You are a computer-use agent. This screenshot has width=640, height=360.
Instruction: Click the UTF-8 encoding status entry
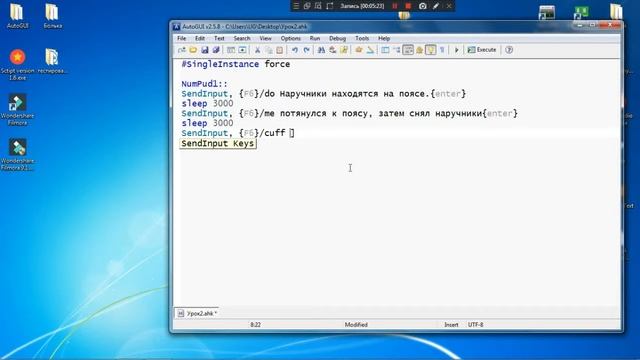point(476,325)
